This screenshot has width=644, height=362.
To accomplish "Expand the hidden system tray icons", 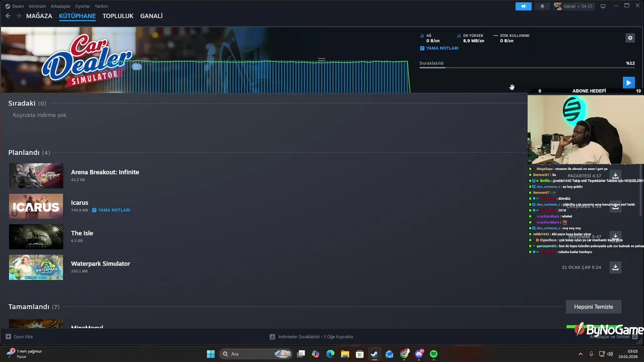I will click(580, 354).
